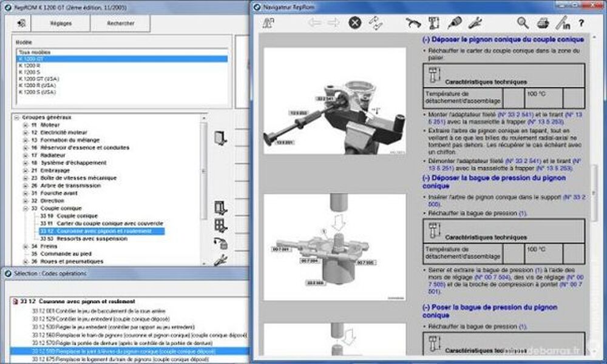The image size is (607, 364).
Task: Expand the 11 Moteur tree group
Action: pos(25,125)
